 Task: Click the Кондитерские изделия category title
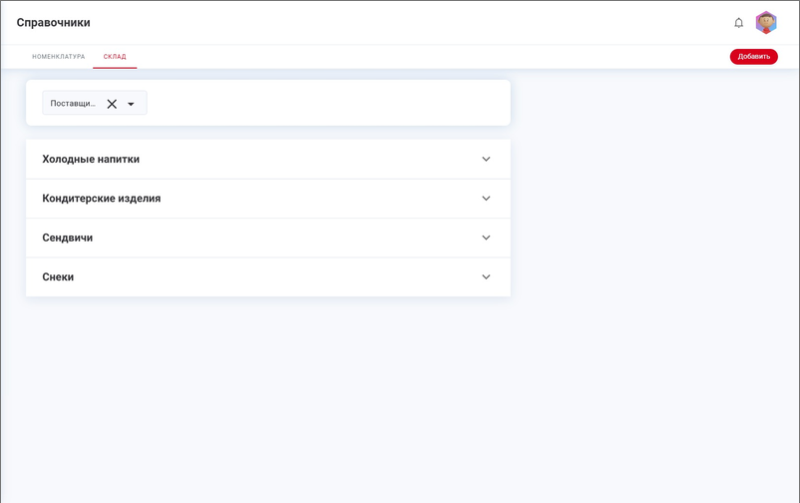click(x=101, y=199)
